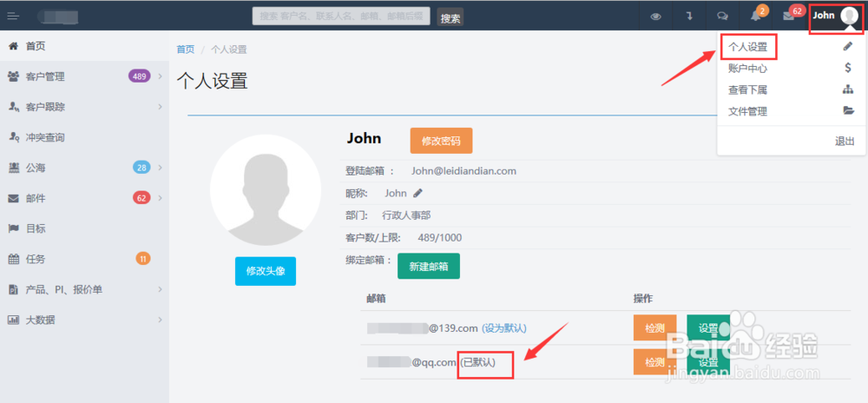The width and height of the screenshot is (868, 403).
Task: Click the chart icon beside 大数据
Action: pos(13,320)
